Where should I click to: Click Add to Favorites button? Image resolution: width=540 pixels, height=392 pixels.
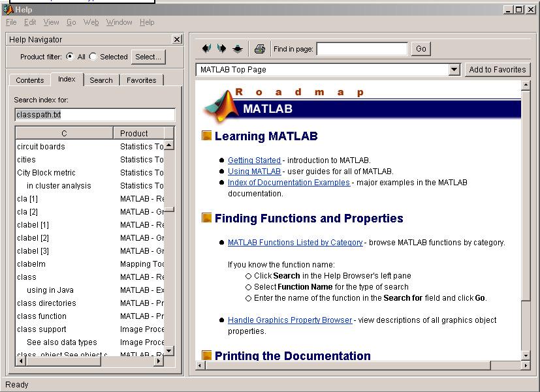[498, 70]
